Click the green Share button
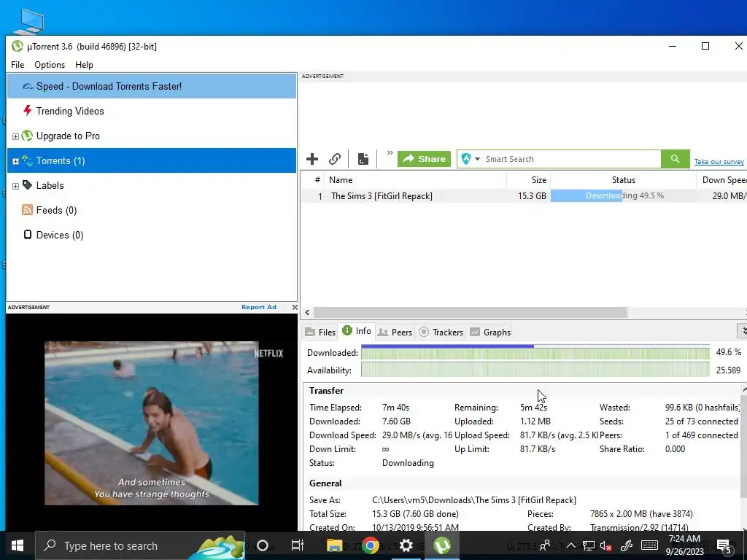 424,159
